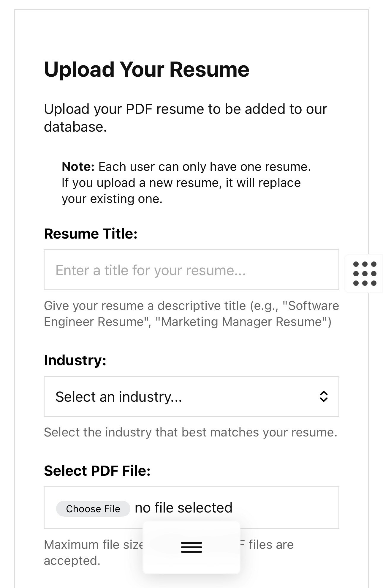Tap the three-line hamburger menu icon
Viewport: 383px width, 588px height.
click(x=191, y=547)
